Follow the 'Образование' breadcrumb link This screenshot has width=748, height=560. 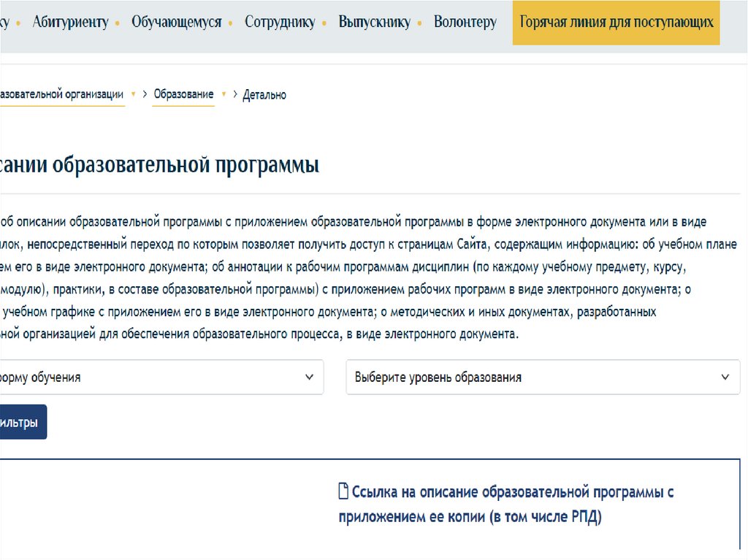pos(183,94)
